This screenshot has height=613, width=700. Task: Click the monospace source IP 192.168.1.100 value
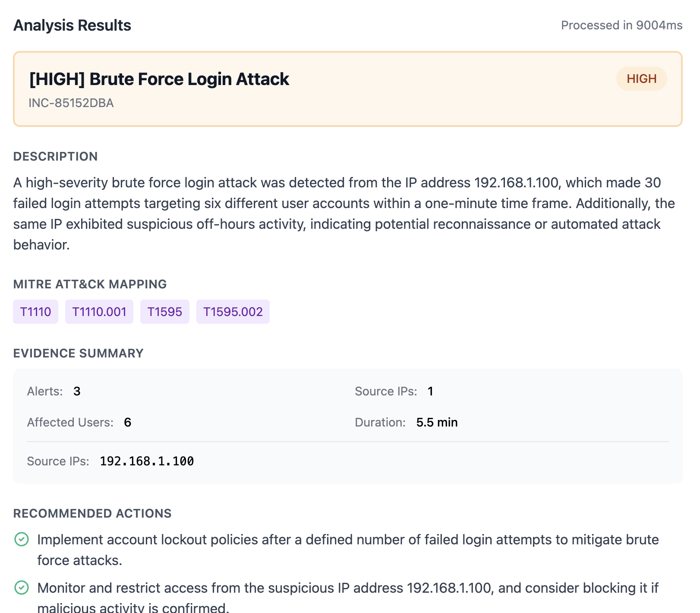point(147,461)
